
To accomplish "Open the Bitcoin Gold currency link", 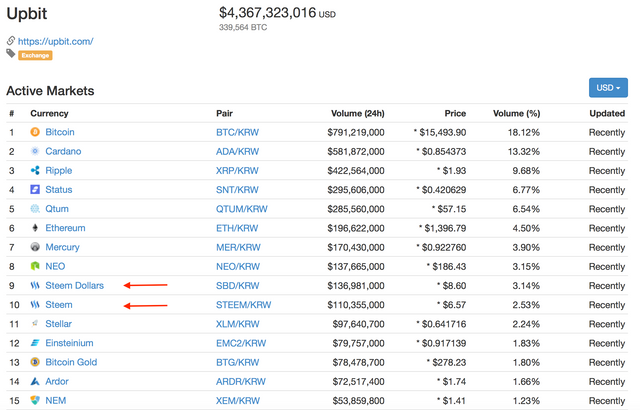I will click(x=71, y=362).
